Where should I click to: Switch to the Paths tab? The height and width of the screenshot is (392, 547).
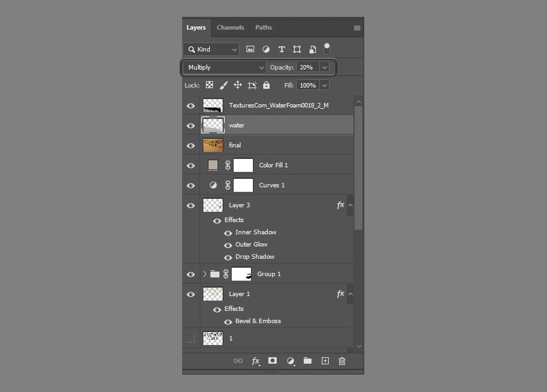263,28
